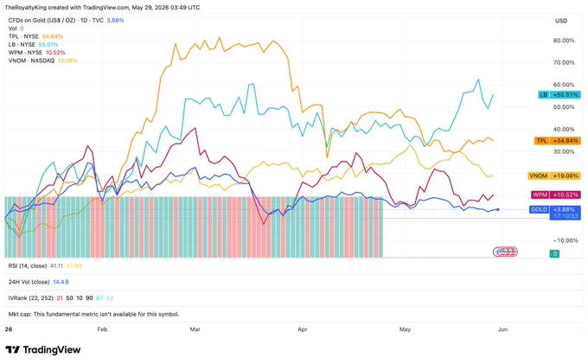
Task: Click the USD currency label
Action: 561,21
